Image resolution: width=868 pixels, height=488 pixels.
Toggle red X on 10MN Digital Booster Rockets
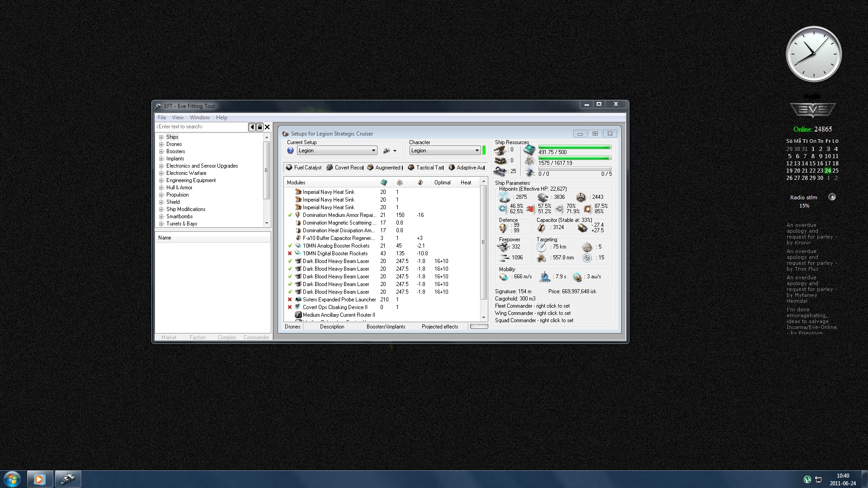(x=290, y=253)
